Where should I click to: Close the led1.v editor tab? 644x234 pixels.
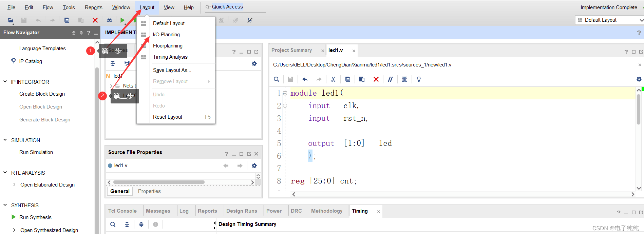coord(354,51)
